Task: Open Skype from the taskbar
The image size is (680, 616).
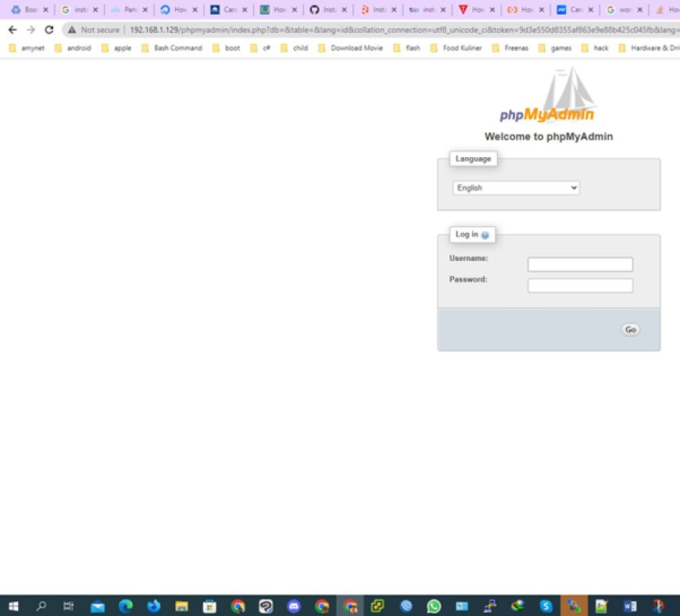Action: pyautogui.click(x=546, y=606)
